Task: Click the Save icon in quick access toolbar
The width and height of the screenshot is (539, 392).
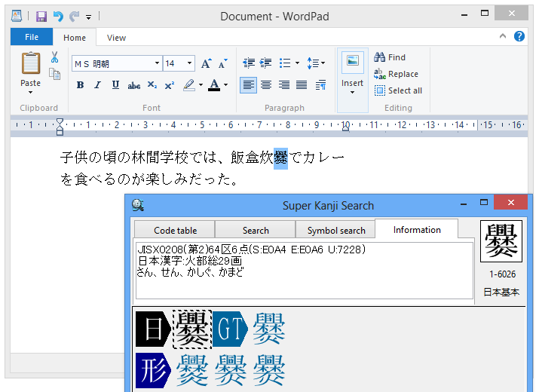Action: point(41,16)
